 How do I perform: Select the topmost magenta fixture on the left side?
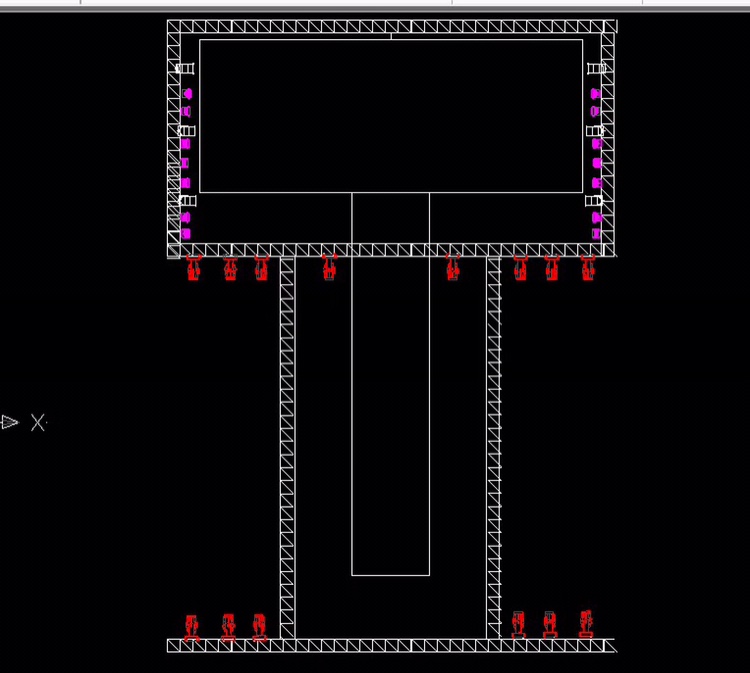[x=187, y=93]
